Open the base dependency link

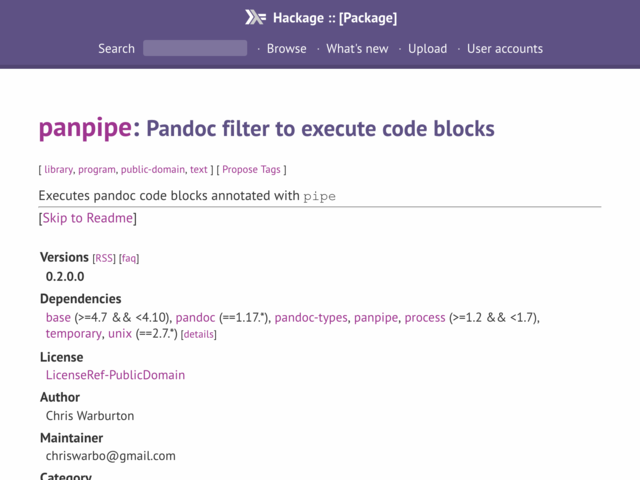click(x=58, y=318)
